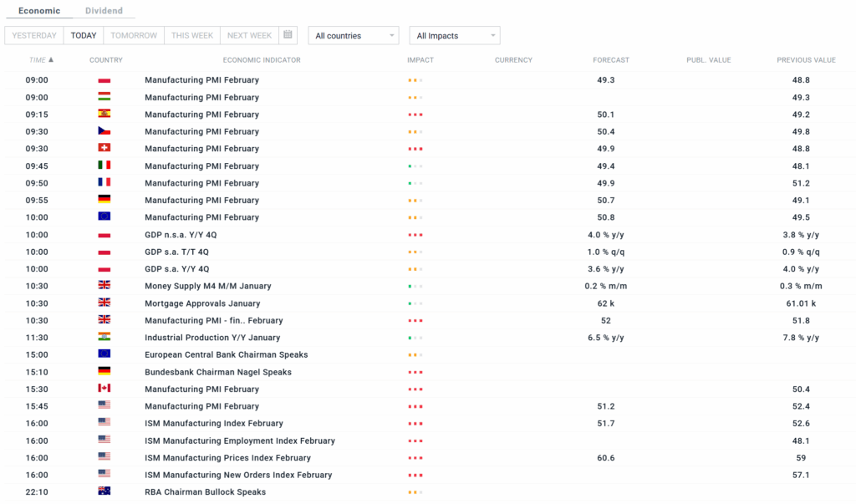The image size is (856, 504).
Task: Switch to the Dividend tab
Action: pyautogui.click(x=104, y=11)
